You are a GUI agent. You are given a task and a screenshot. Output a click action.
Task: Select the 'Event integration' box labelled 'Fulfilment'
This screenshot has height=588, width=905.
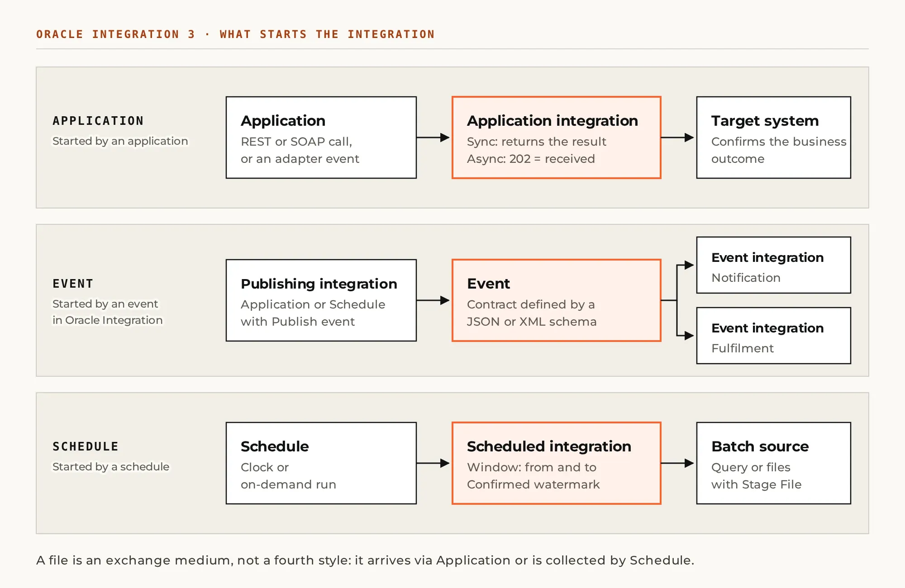(774, 336)
